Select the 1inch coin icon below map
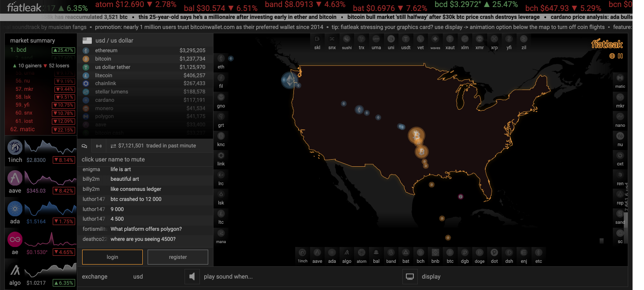The width and height of the screenshot is (644, 290). (x=303, y=252)
